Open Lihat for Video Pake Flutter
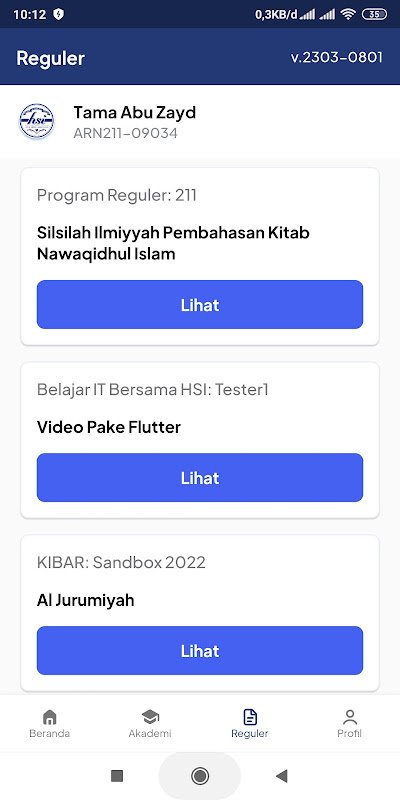The image size is (400, 800). click(x=200, y=478)
